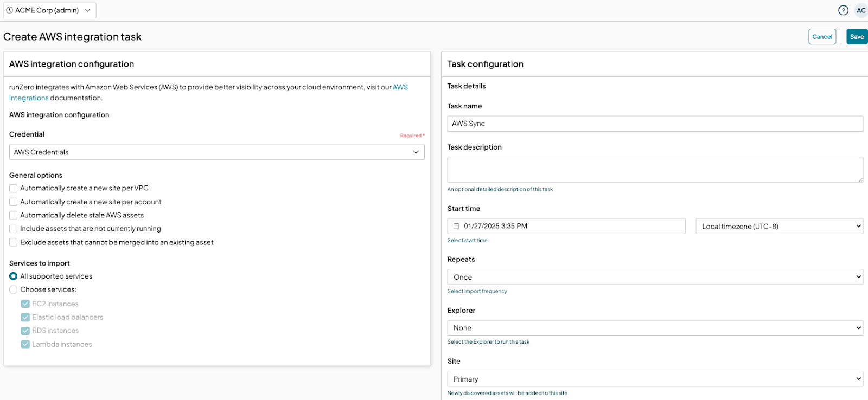This screenshot has height=400, width=868.
Task: Click the Create AWS integration task title
Action: pyautogui.click(x=72, y=37)
